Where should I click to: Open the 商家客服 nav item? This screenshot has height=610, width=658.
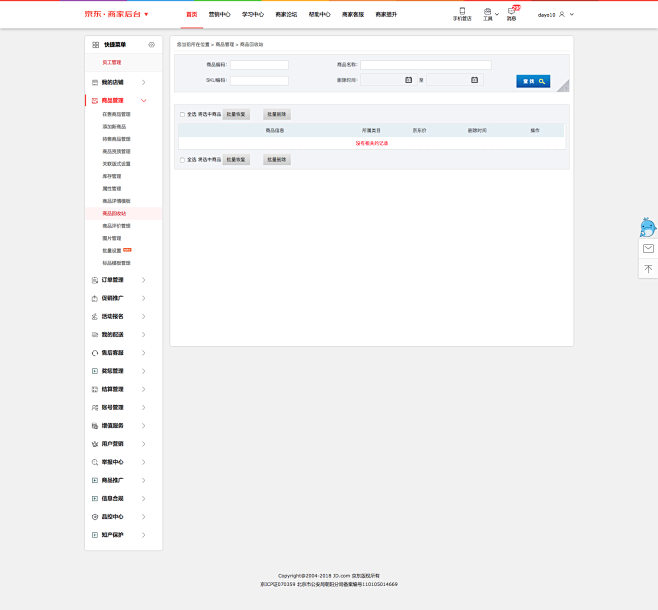(x=353, y=14)
